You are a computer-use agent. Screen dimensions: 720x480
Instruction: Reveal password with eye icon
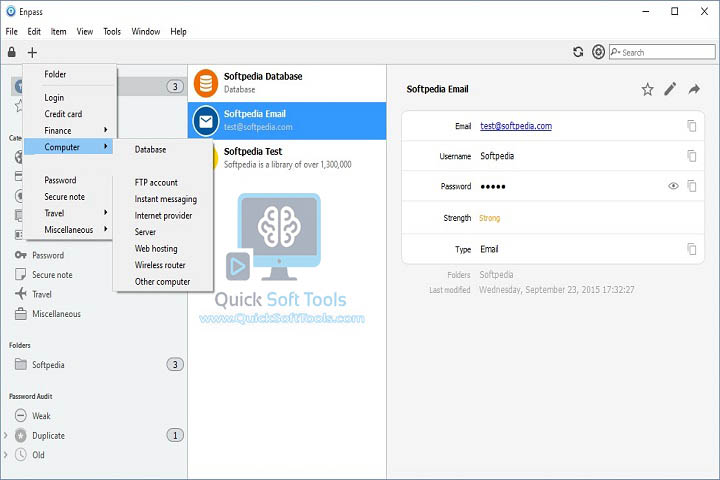tap(673, 186)
